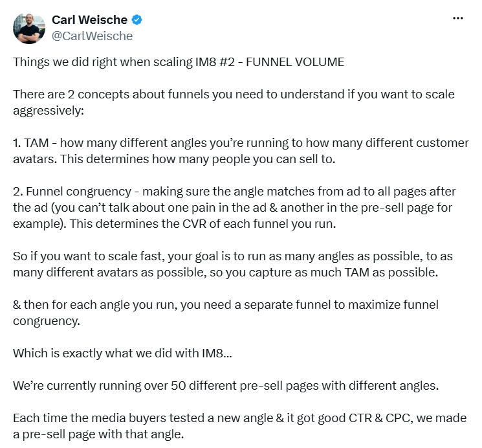Image resolution: width=482 pixels, height=448 pixels.
Task: Click the 'capture as much TAM as possible' text
Action: (344, 273)
